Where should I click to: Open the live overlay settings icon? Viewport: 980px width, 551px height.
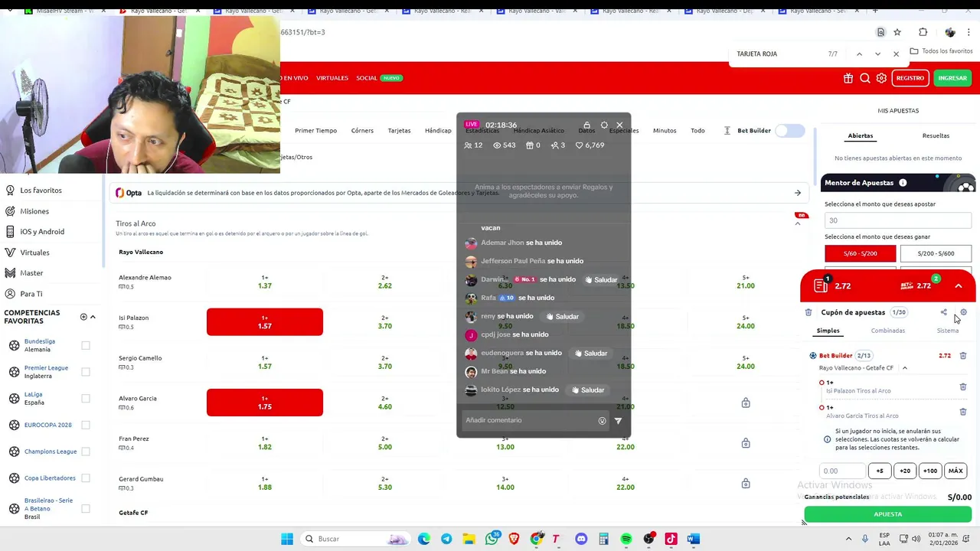point(604,125)
